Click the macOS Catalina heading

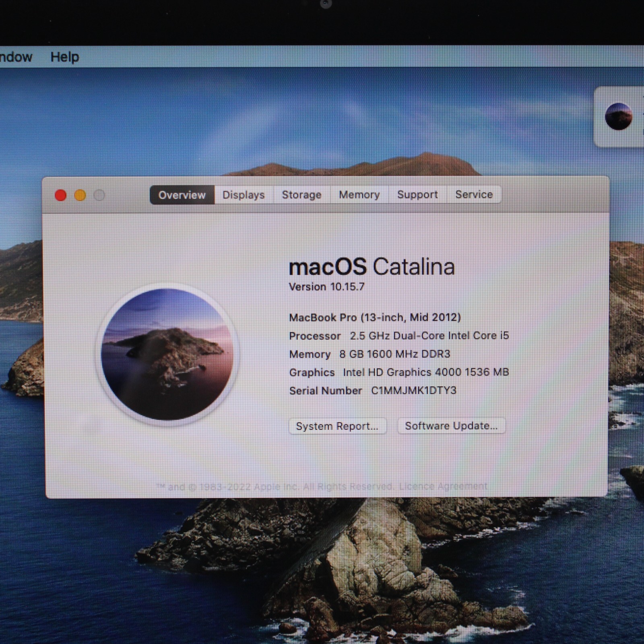pos(372,267)
